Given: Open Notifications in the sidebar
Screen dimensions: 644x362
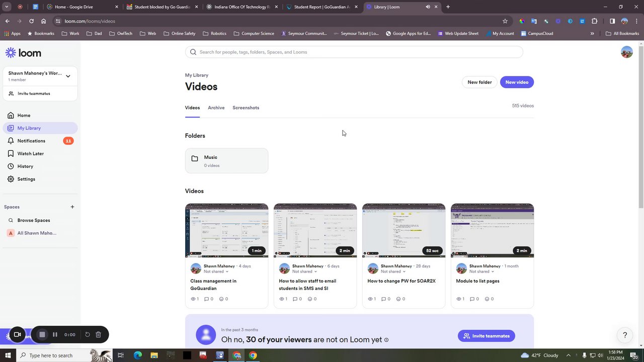Looking at the screenshot, I should (x=40, y=141).
